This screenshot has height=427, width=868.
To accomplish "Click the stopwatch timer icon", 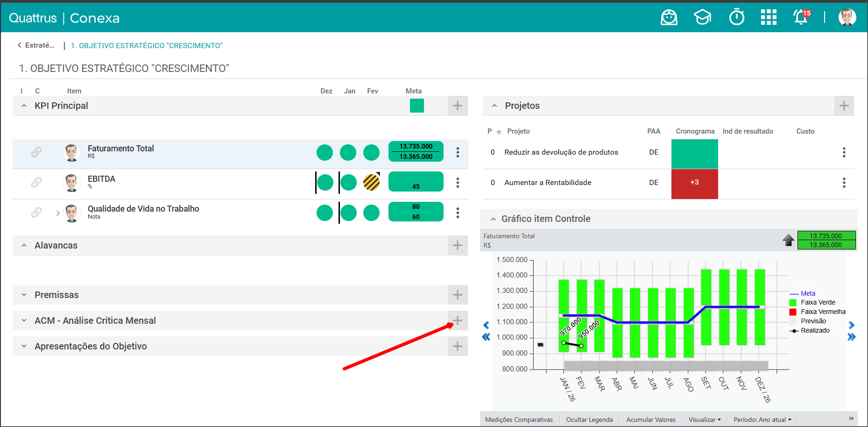I will [x=737, y=18].
